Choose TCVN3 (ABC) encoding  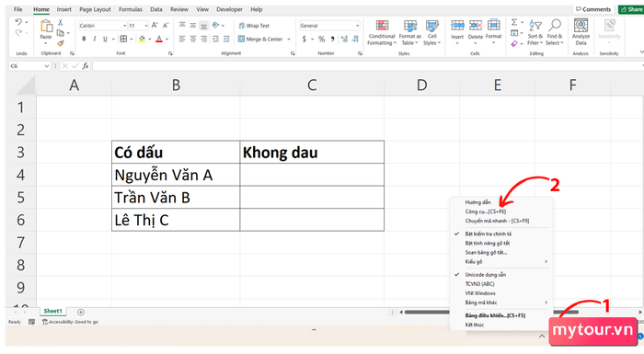479,284
